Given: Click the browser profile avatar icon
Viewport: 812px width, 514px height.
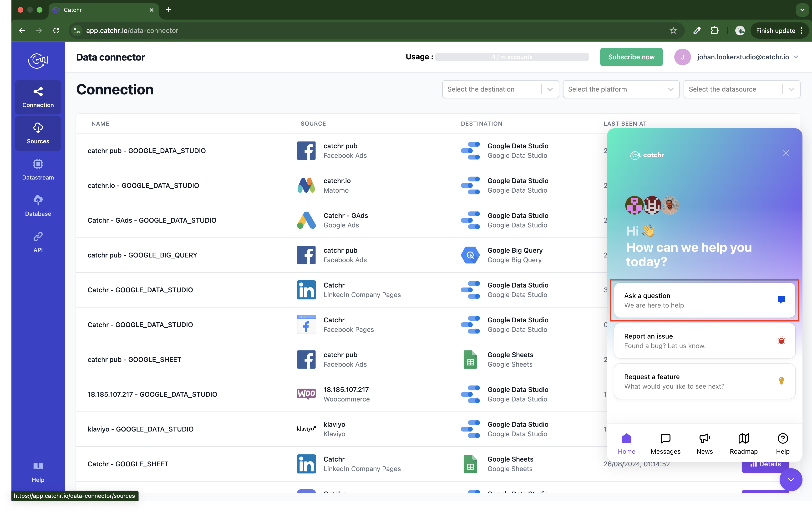Looking at the screenshot, I should tap(740, 30).
